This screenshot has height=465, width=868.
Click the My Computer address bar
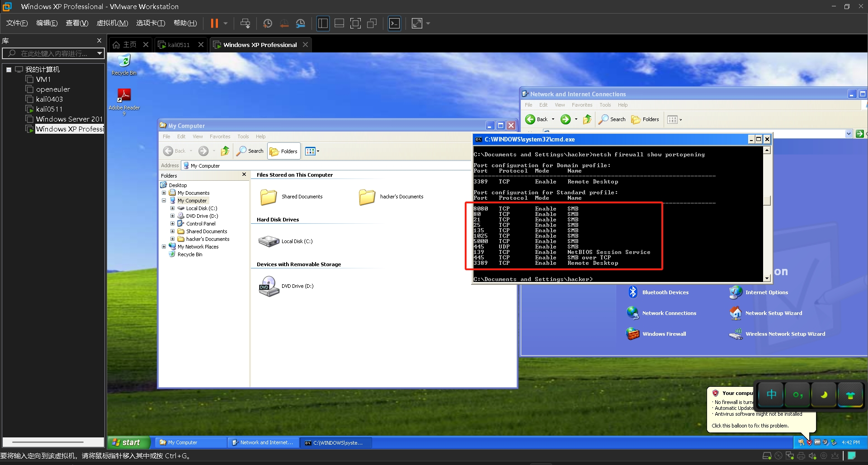326,166
